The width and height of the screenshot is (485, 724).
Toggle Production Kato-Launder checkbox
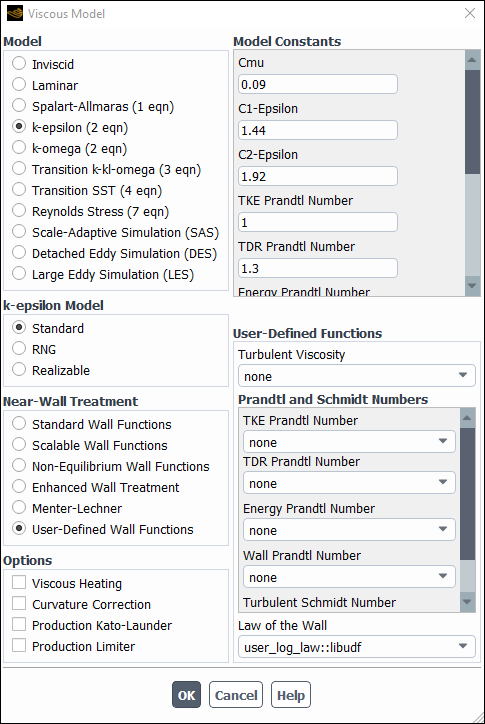pyautogui.click(x=19, y=625)
